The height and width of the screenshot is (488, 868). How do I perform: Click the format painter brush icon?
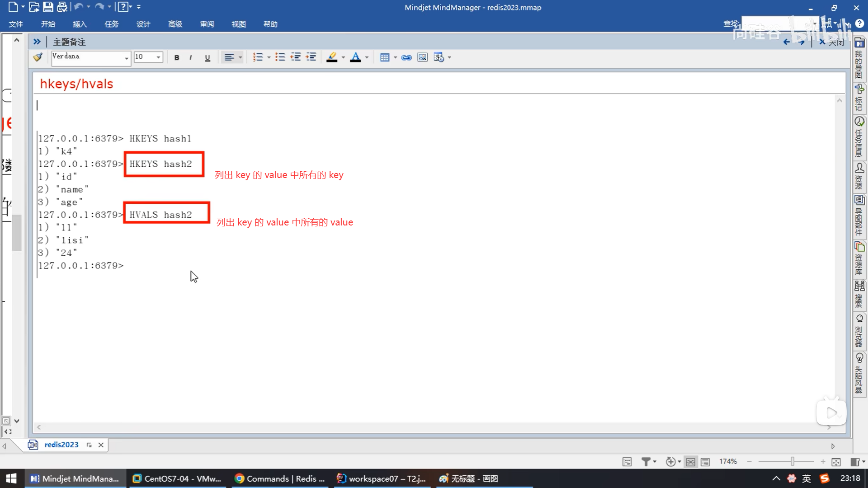coord(38,57)
